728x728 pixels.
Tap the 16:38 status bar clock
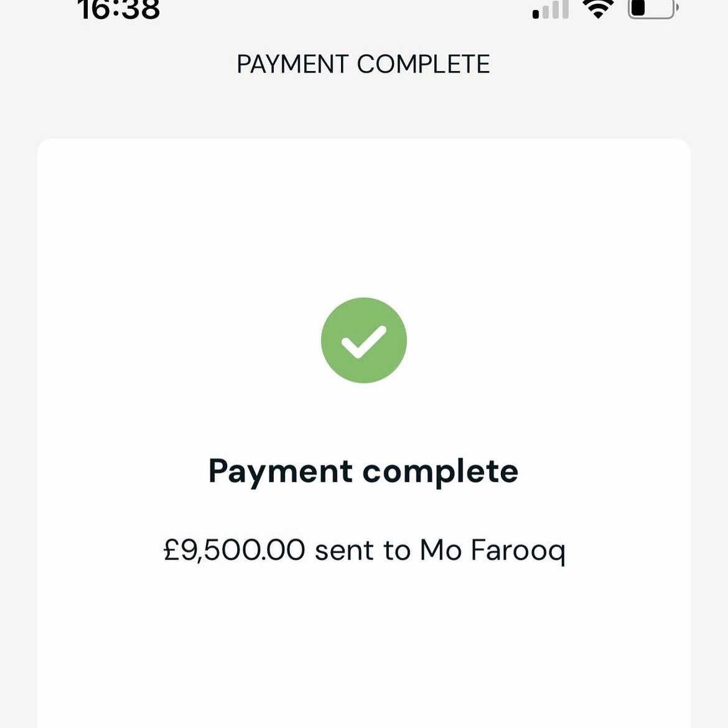[119, 10]
